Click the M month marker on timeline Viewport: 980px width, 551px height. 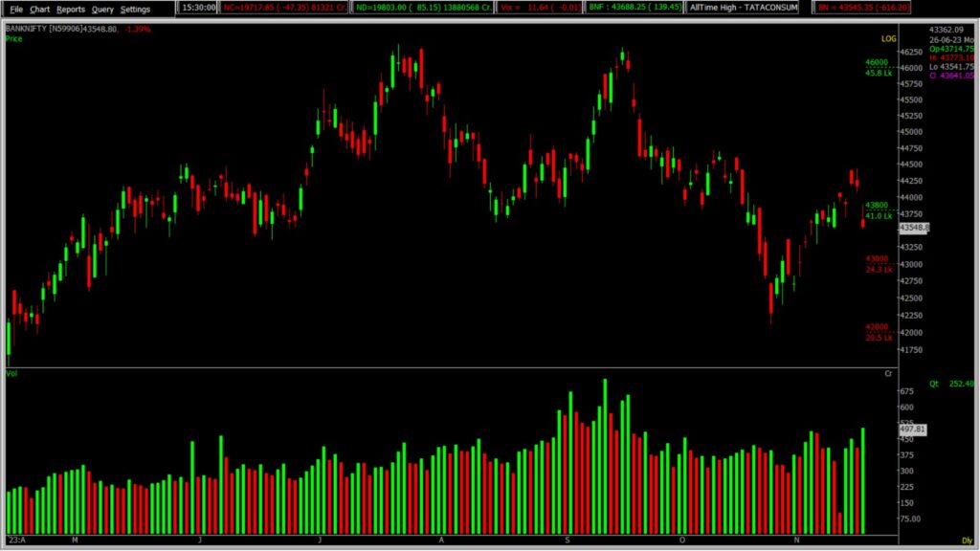point(75,540)
